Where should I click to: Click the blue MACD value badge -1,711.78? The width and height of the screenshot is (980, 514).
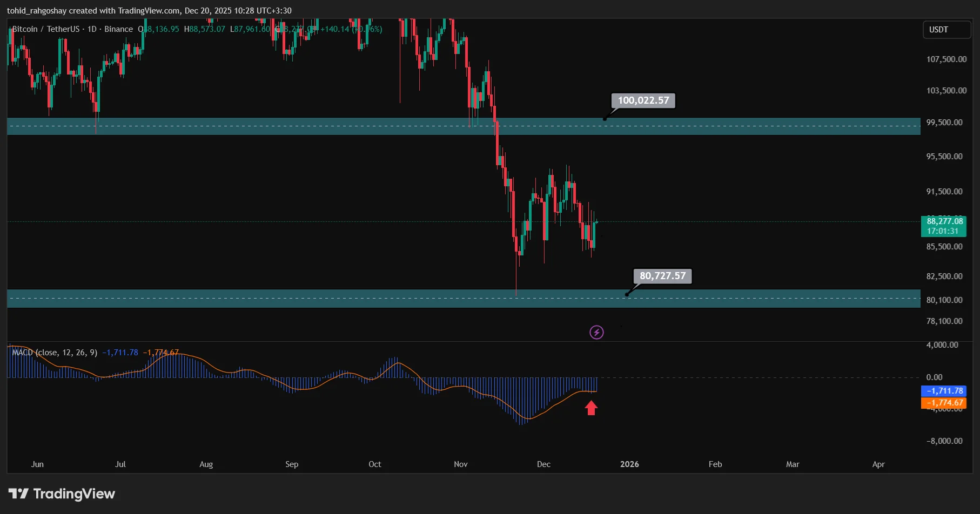[x=944, y=390]
